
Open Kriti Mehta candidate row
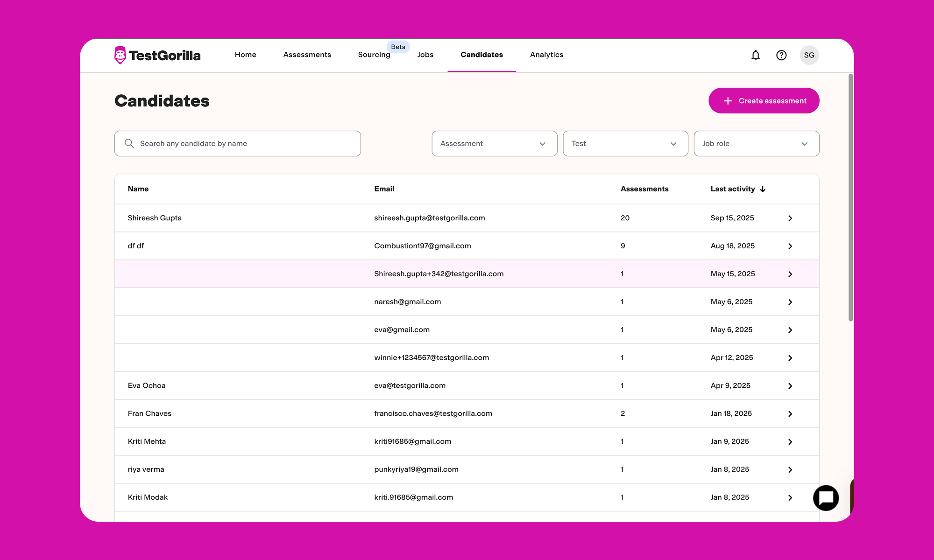[x=467, y=441]
